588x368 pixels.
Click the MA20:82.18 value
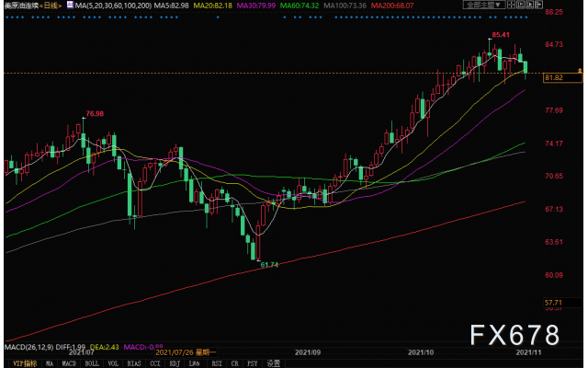click(x=212, y=6)
